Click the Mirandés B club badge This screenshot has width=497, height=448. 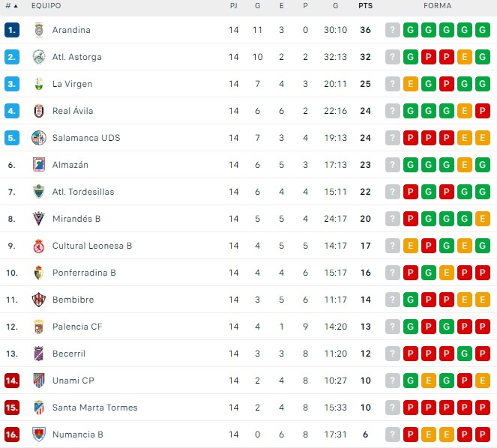(x=39, y=219)
